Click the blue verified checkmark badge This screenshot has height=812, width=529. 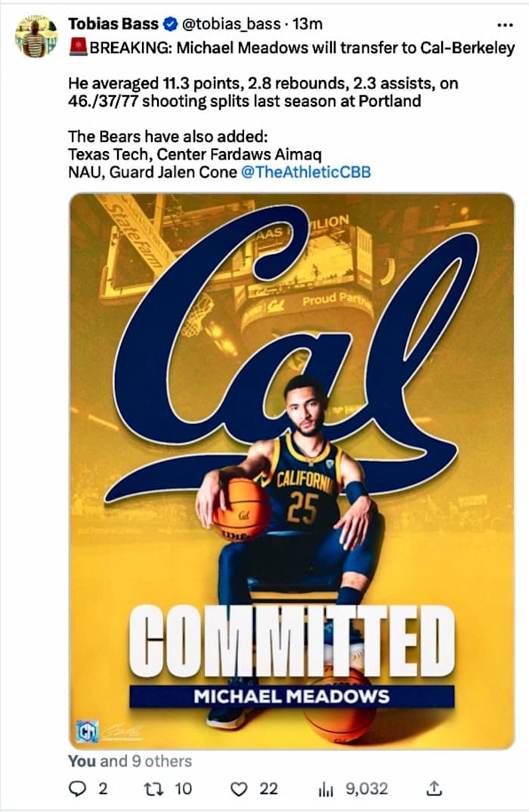(171, 23)
